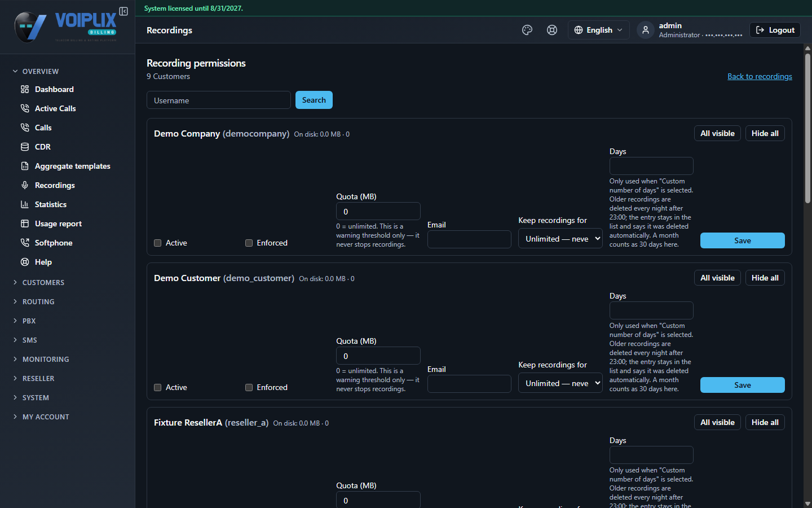The image size is (812, 508).
Task: Save Demo Company recording settings
Action: (x=743, y=240)
